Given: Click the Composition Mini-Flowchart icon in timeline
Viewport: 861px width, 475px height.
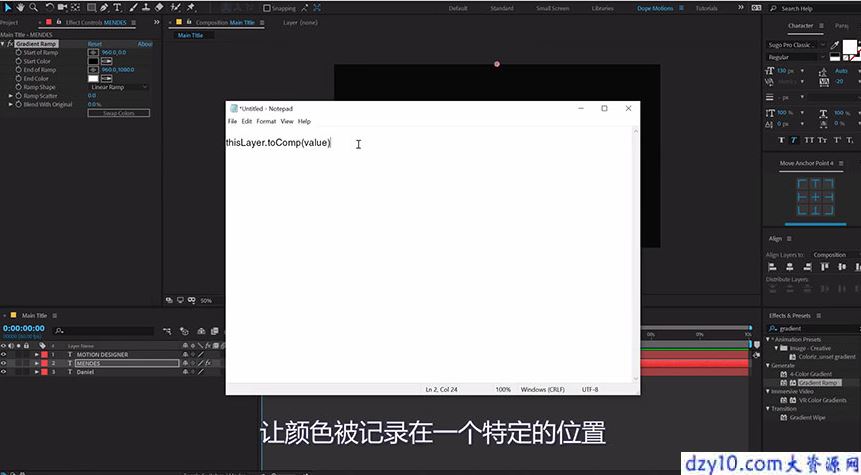Looking at the screenshot, I should (x=167, y=331).
